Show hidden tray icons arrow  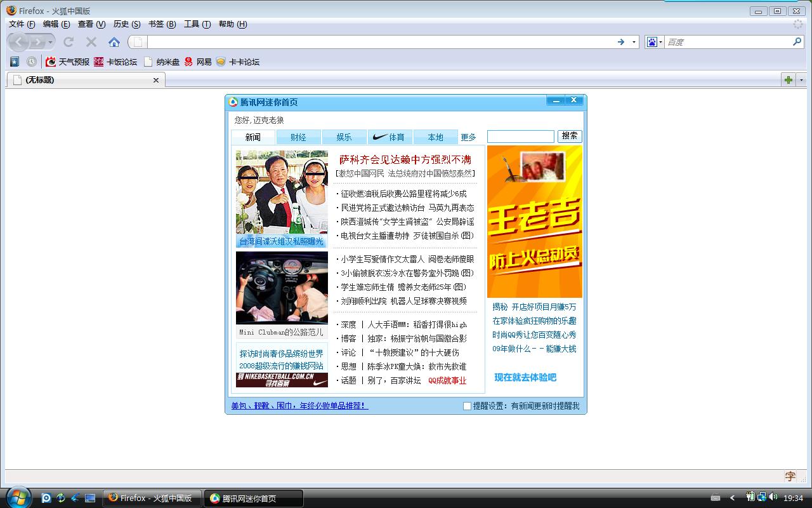coord(733,498)
